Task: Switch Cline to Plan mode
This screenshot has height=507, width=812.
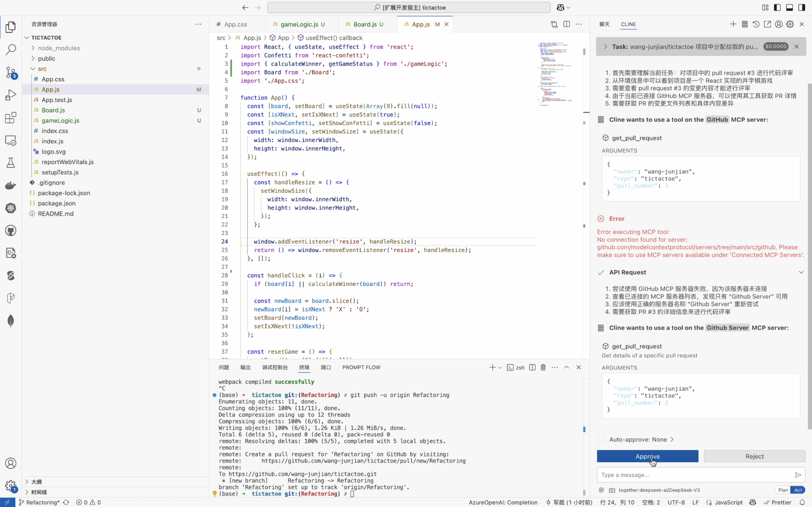Action: 783,490
